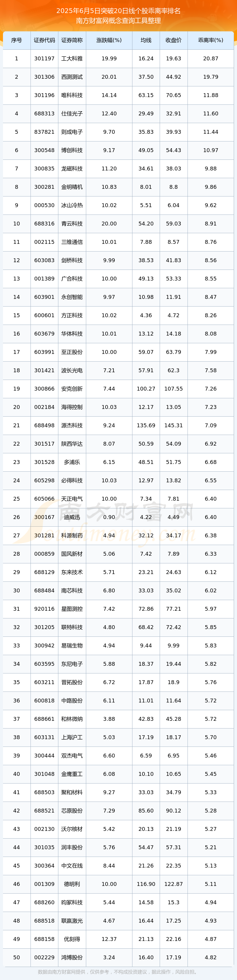
Task: Select stock code 301196
Action: coord(44,95)
